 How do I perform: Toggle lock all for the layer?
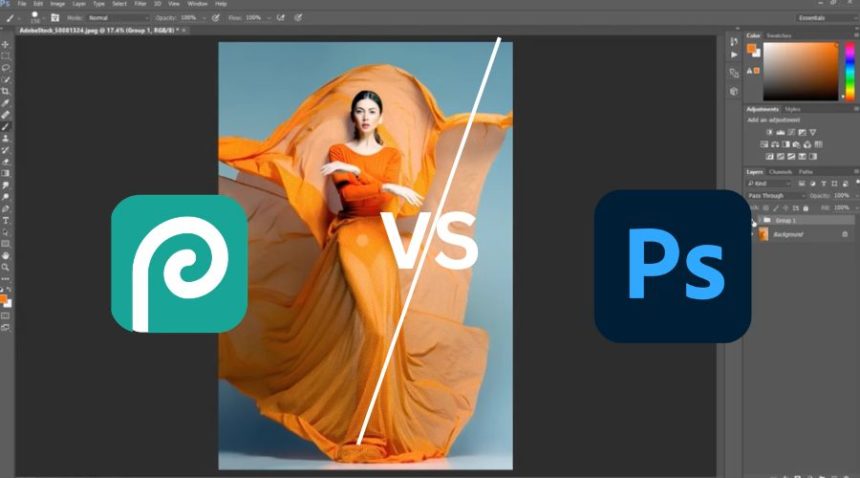806,208
